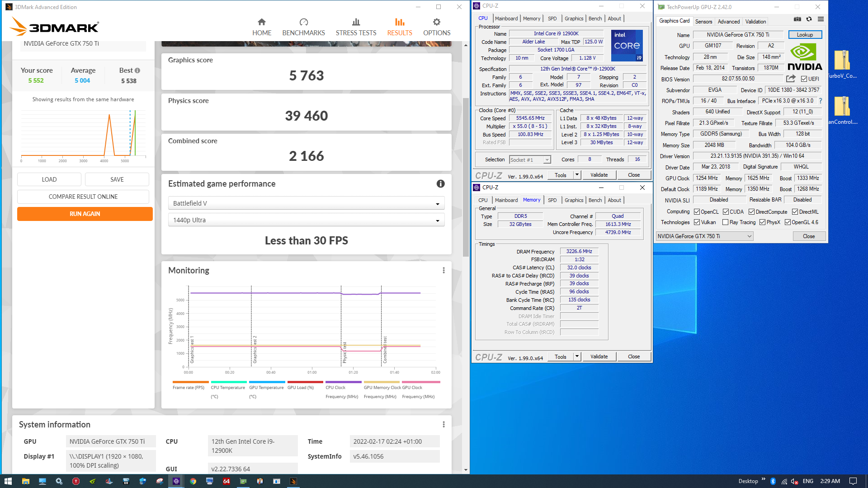Open Tools dropdown arrow in bottom CPU-Z window

pos(577,357)
